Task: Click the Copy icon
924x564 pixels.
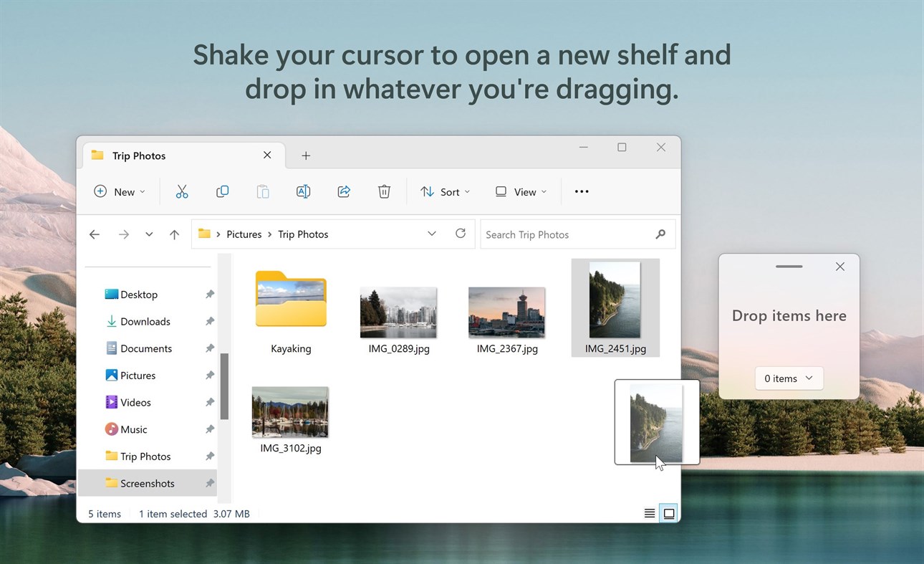Action: click(222, 191)
